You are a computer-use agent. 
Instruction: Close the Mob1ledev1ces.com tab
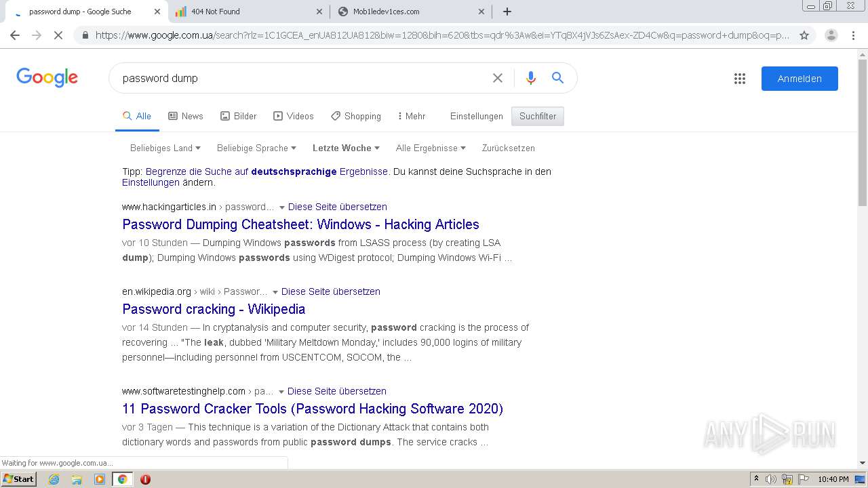pyautogui.click(x=481, y=12)
